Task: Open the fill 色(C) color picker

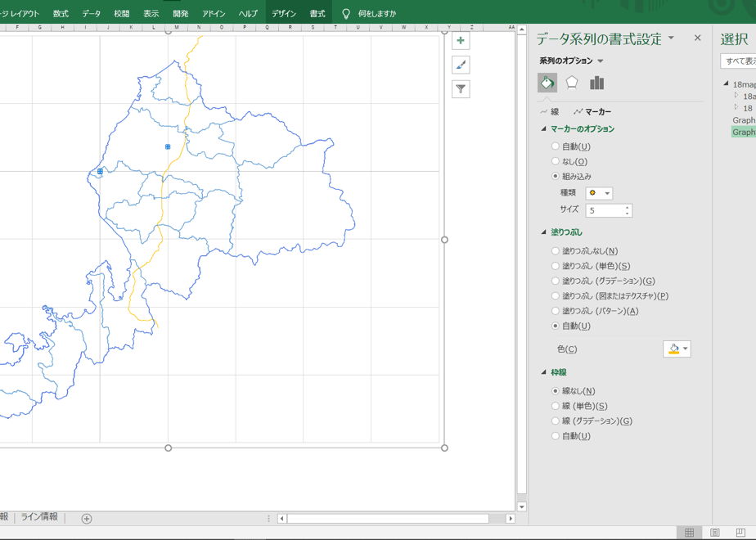Action: point(677,349)
